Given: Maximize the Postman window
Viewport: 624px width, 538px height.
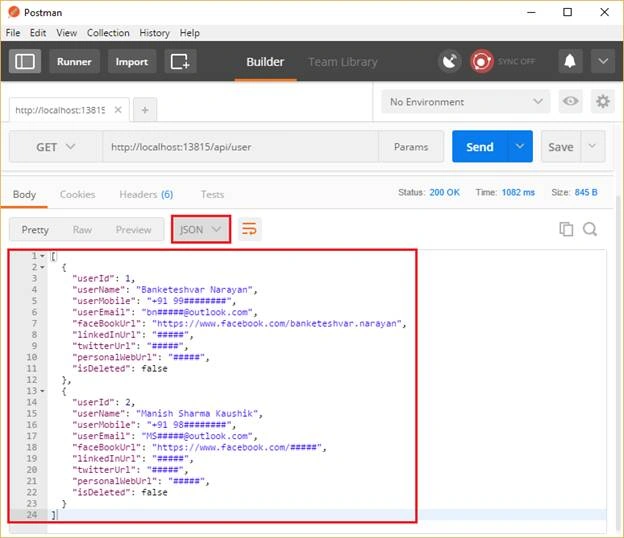Looking at the screenshot, I should [567, 12].
